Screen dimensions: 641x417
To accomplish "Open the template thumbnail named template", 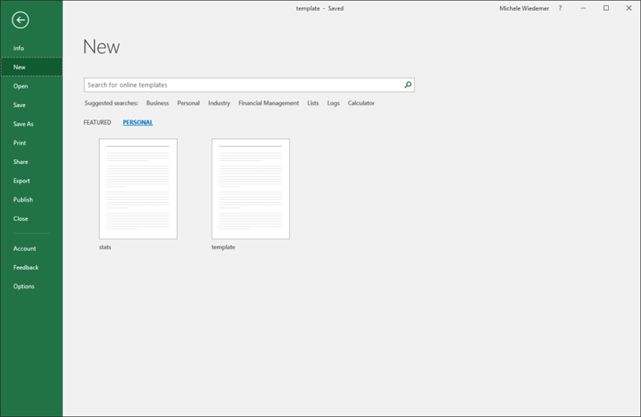I will click(x=251, y=188).
